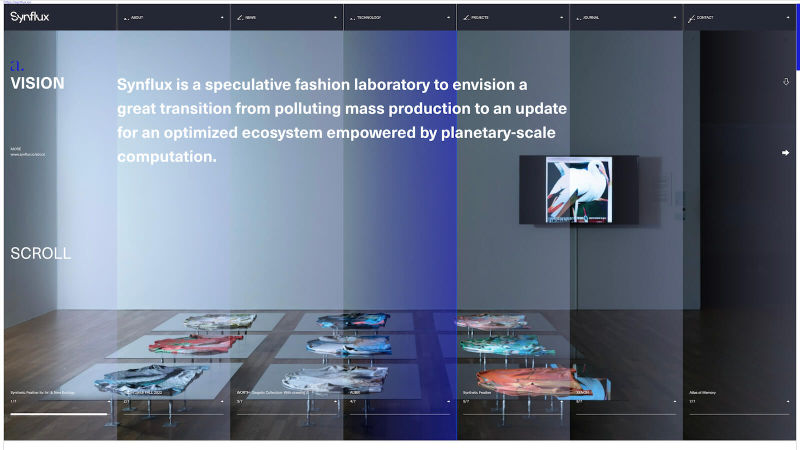This screenshot has width=800, height=450.
Task: Select slide 7/7 Atlas of Memory title
Action: point(703,392)
